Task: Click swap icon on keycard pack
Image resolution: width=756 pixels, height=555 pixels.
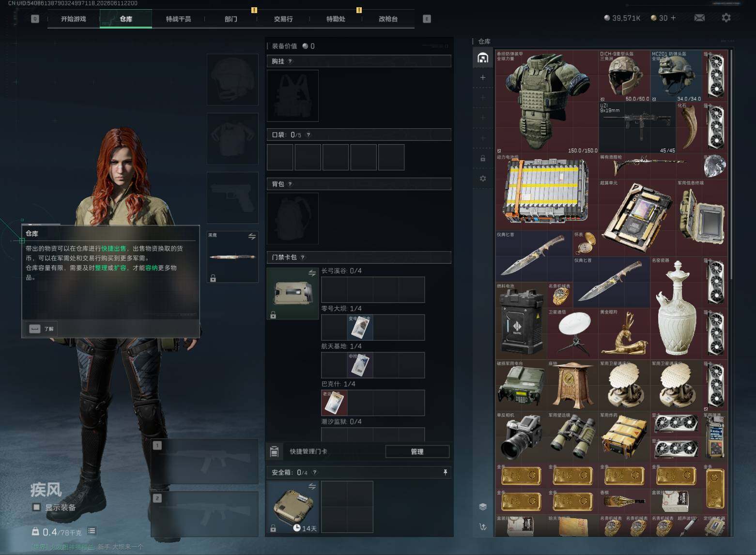Action: (312, 273)
